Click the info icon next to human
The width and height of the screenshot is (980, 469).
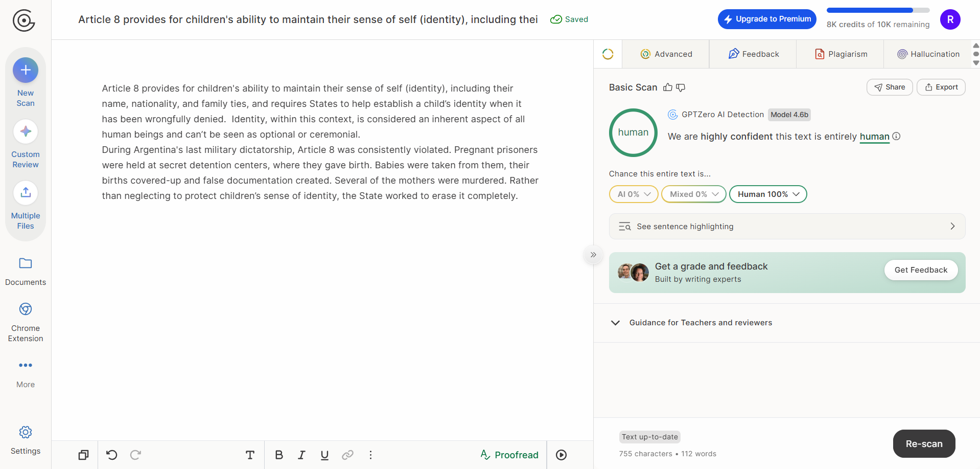coord(896,136)
